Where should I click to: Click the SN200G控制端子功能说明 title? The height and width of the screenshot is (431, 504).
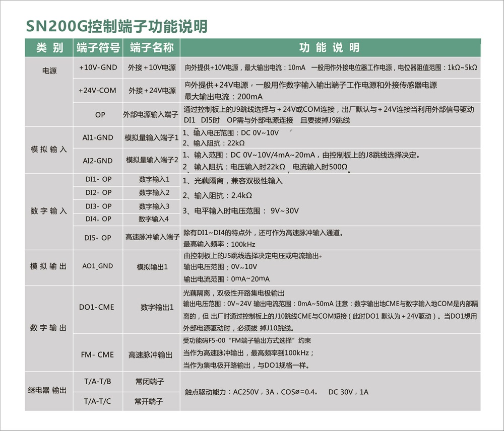[116, 26]
